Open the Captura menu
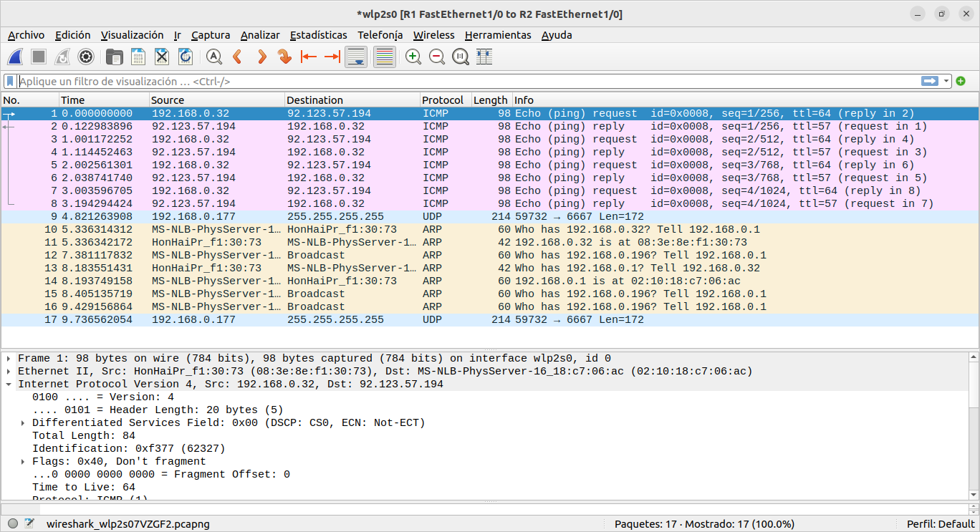 (211, 35)
